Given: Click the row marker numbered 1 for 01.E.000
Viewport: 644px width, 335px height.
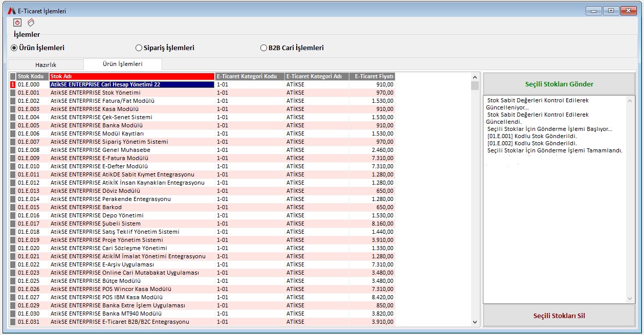Looking at the screenshot, I should [13, 84].
